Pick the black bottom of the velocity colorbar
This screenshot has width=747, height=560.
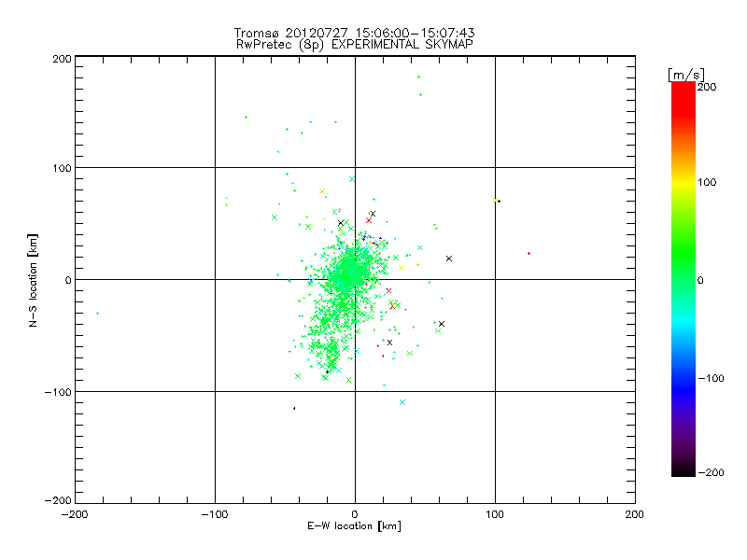pos(684,469)
